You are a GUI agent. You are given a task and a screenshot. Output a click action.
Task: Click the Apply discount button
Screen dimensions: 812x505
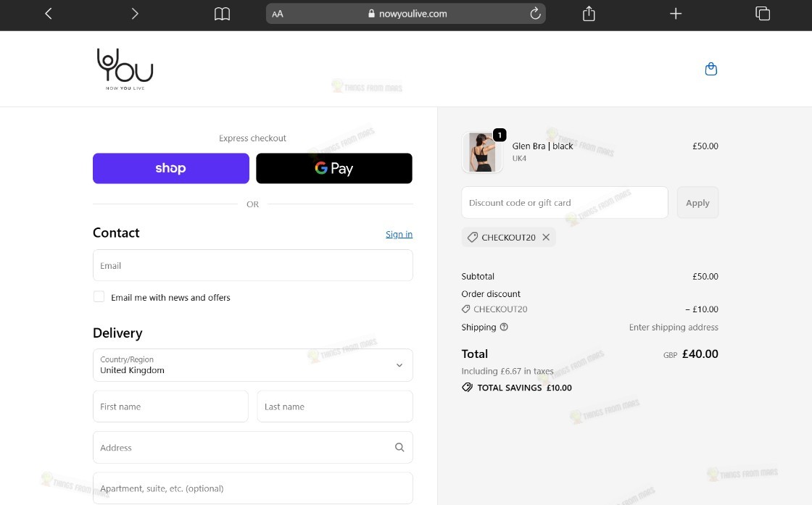point(697,202)
